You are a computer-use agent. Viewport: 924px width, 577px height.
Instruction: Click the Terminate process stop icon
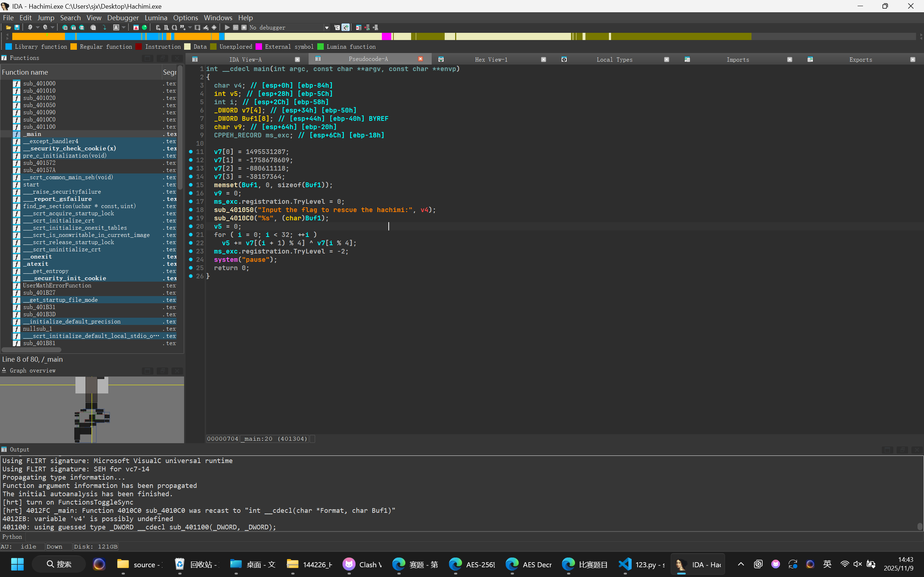pyautogui.click(x=244, y=27)
